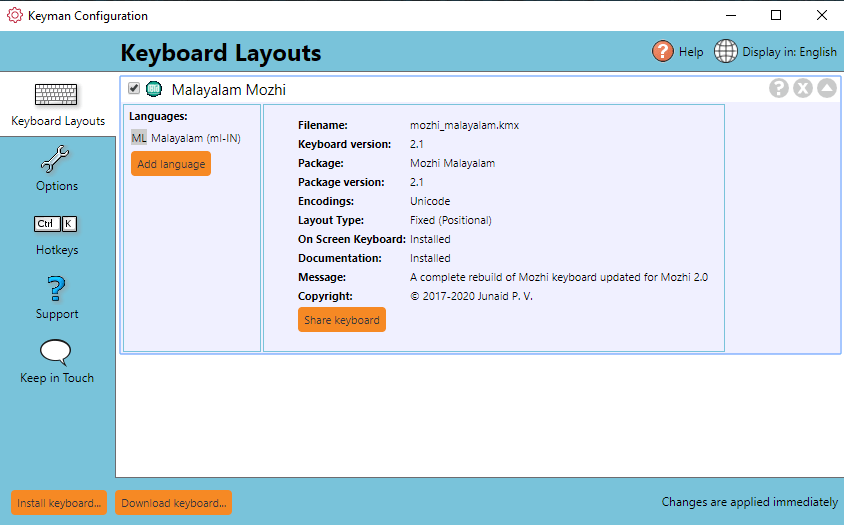Open the Options tab
The height and width of the screenshot is (525, 844).
[57, 169]
